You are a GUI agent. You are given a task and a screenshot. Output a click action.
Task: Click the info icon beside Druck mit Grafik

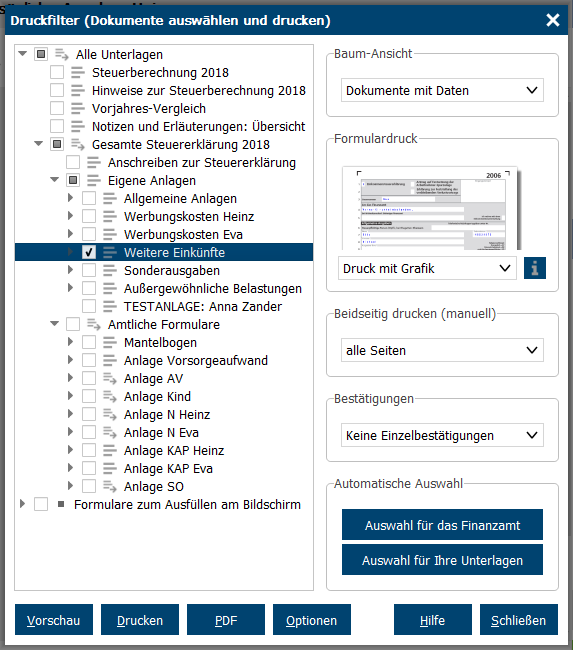534,268
